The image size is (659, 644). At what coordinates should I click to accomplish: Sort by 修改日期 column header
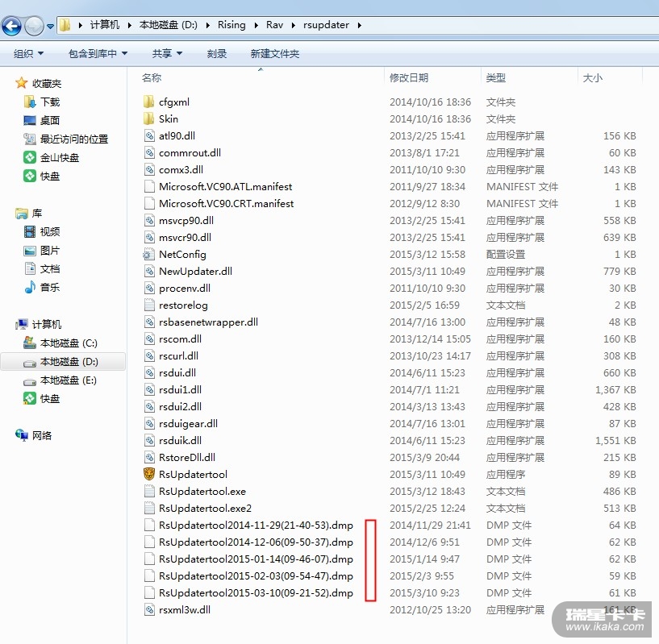tap(409, 77)
